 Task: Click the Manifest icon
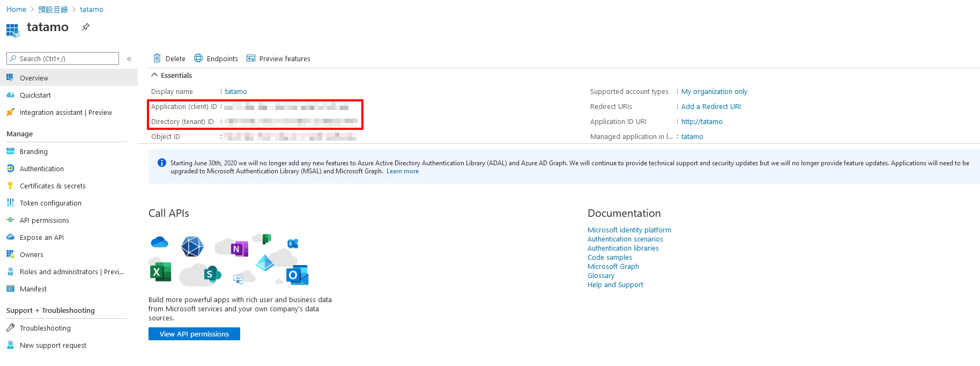[10, 289]
